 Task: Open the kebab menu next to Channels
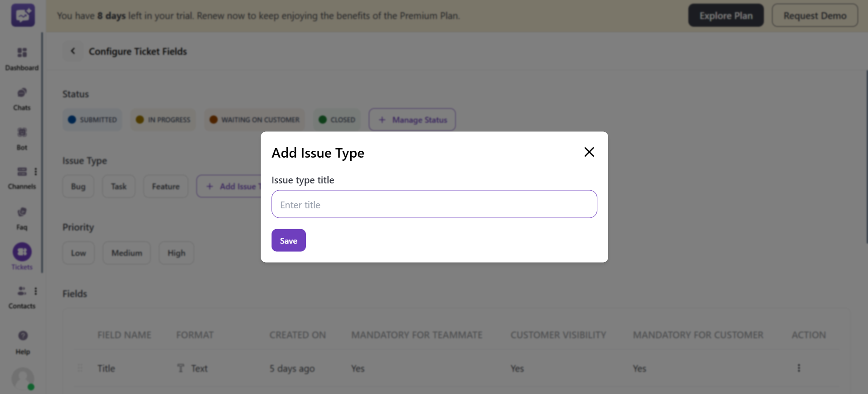pos(36,171)
